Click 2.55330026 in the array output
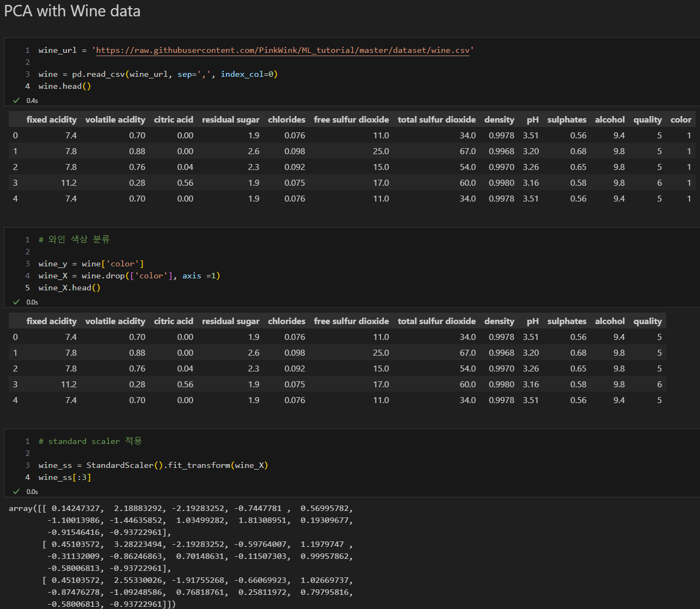This screenshot has width=700, height=609. [138, 580]
